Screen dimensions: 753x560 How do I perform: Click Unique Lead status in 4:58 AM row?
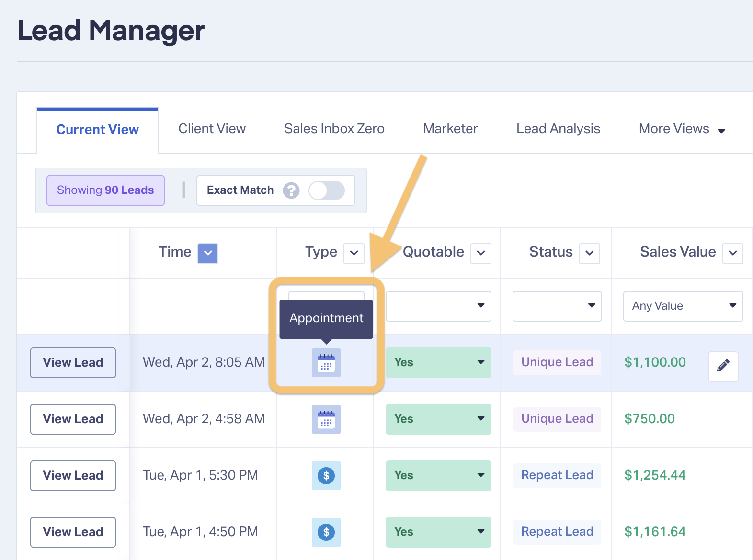[x=557, y=419]
